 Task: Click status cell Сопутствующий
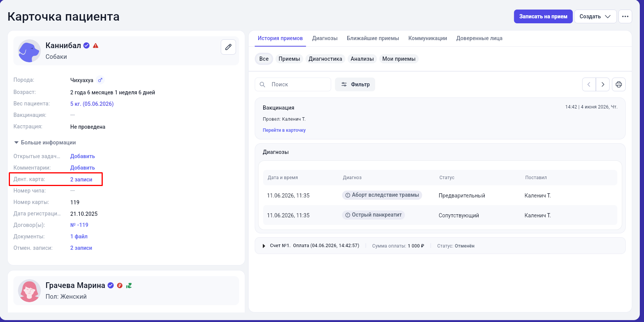pos(459,215)
